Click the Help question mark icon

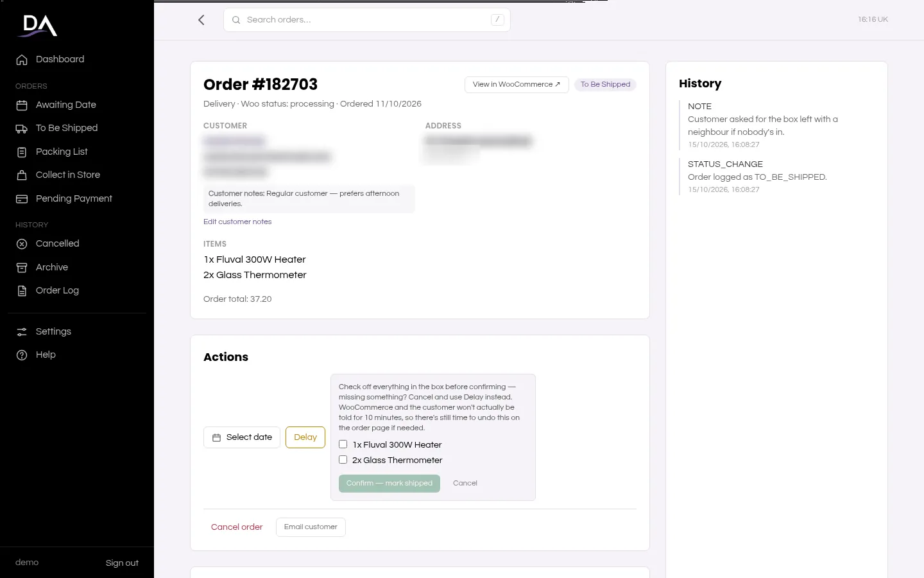pyautogui.click(x=22, y=355)
